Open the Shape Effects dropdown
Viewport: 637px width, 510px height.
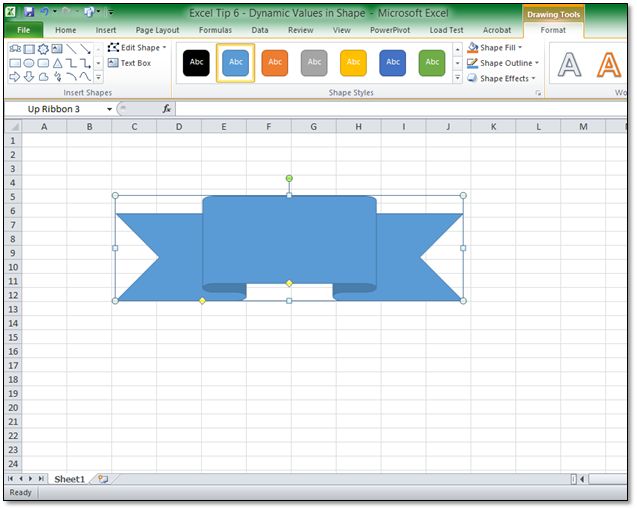[x=501, y=78]
